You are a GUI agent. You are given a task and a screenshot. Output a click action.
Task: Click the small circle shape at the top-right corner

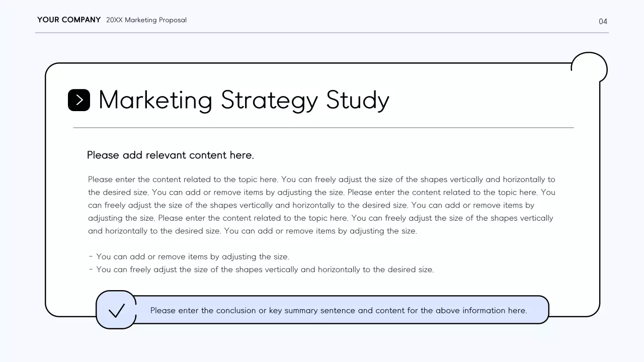point(589,67)
